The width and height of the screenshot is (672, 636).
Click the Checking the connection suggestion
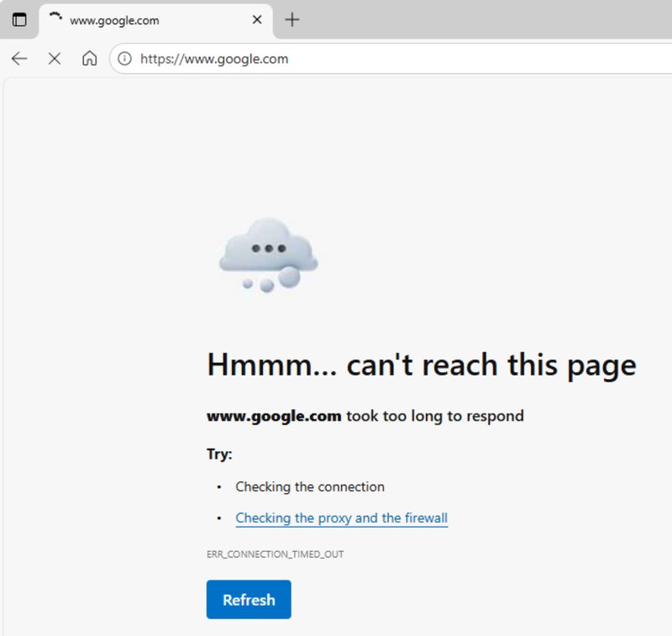(x=310, y=486)
